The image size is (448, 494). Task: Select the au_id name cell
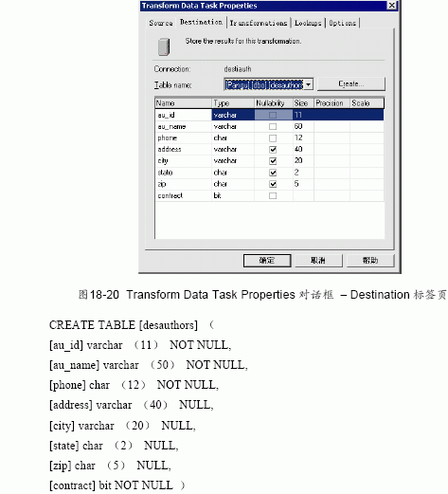(x=183, y=115)
